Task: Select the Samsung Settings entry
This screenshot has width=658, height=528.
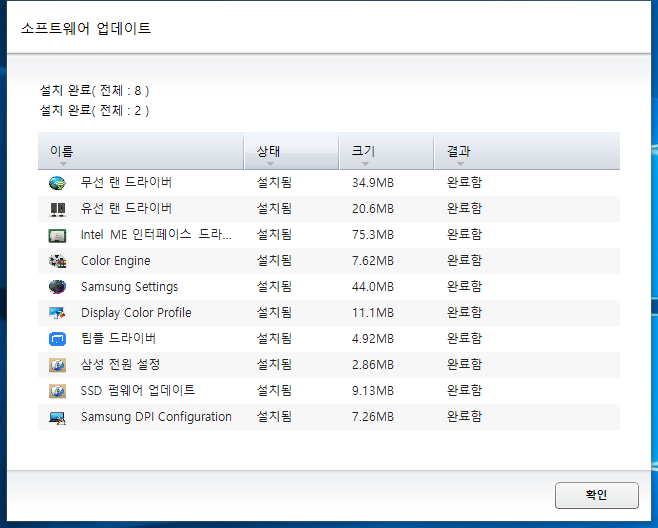Action: coord(129,287)
